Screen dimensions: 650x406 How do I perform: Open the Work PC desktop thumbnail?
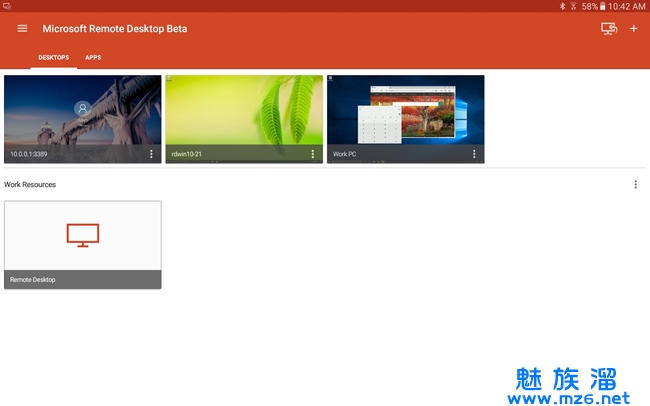point(405,110)
